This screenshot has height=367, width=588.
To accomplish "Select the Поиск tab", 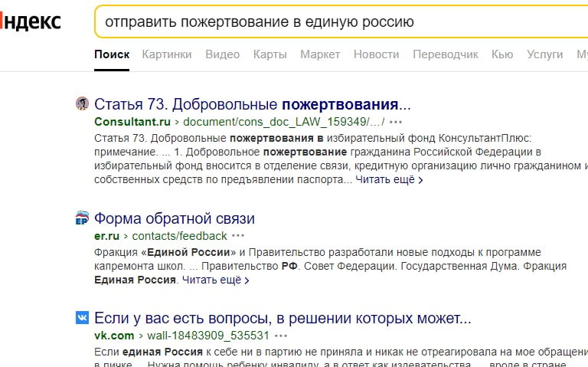I will pyautogui.click(x=112, y=54).
